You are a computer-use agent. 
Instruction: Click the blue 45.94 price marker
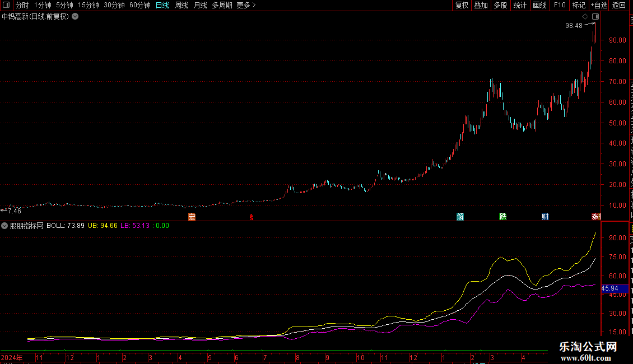coord(615,288)
